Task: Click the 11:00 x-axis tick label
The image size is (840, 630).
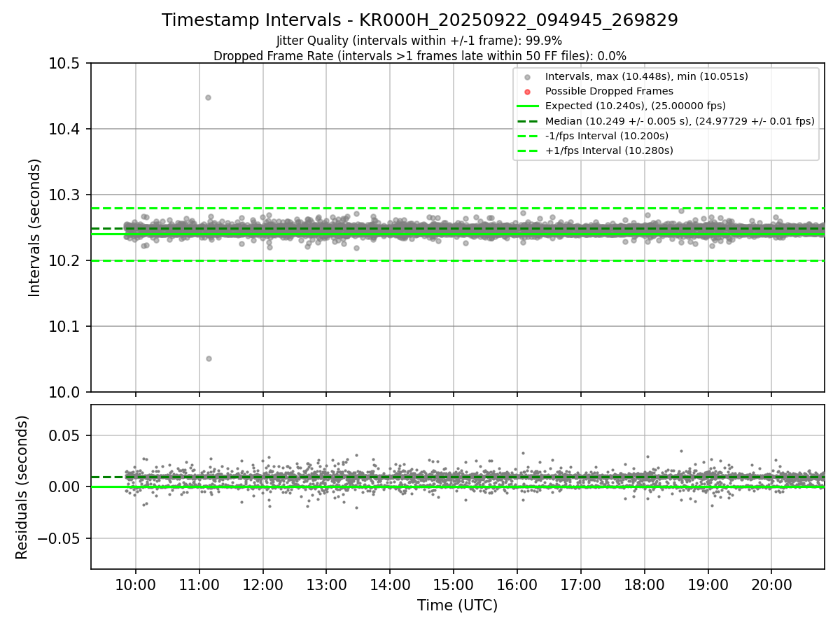Action: point(199,584)
